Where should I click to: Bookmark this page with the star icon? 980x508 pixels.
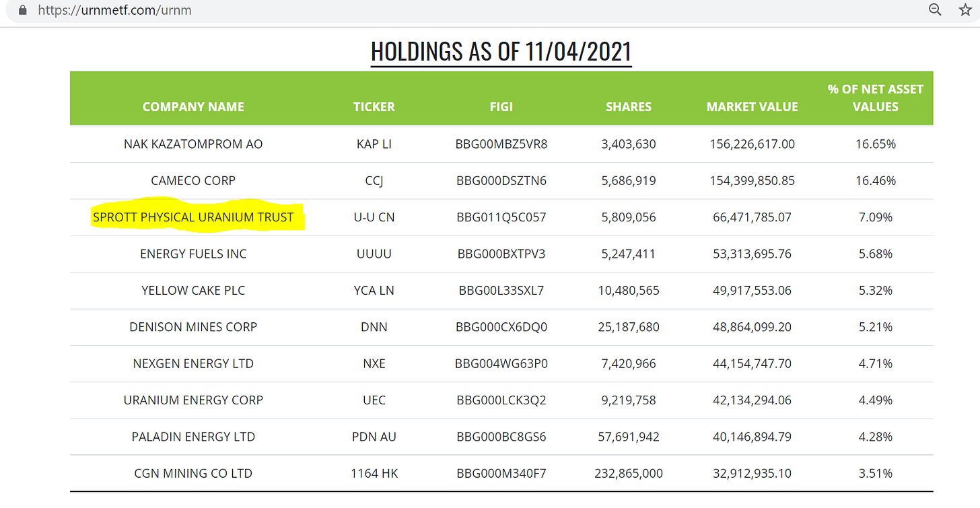965,9
